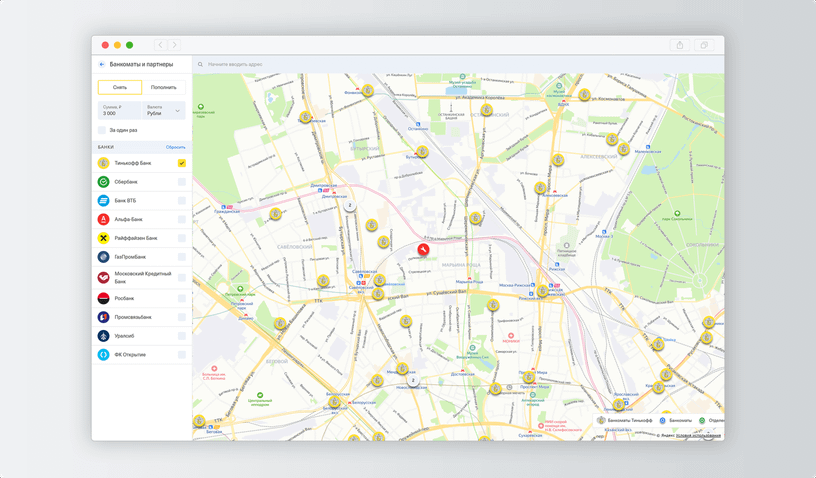Check the Банк ВТБ checkbox
The width and height of the screenshot is (816, 478).
click(182, 201)
